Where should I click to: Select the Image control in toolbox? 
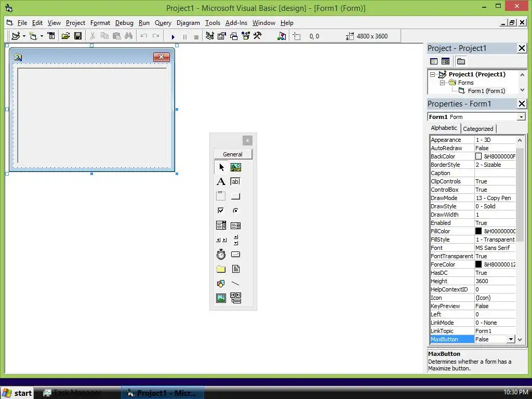(x=221, y=298)
